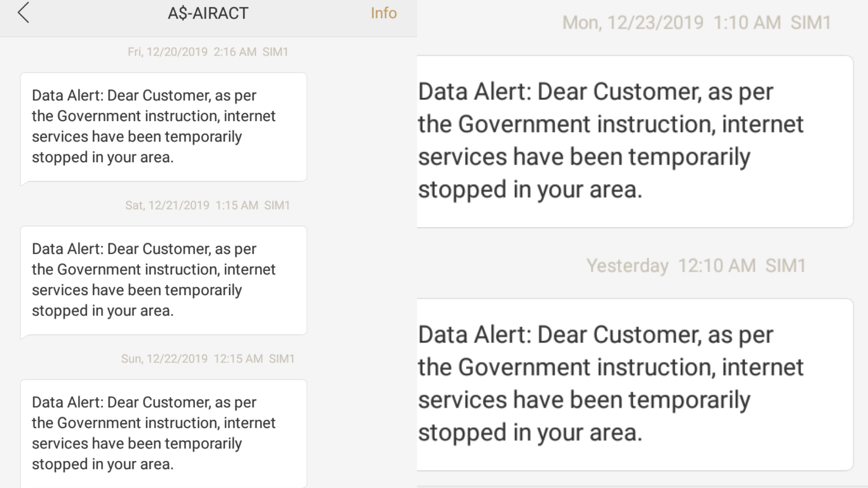The image size is (868, 488).
Task: Tap the A$-AIRACT conversation title
Action: click(x=208, y=13)
